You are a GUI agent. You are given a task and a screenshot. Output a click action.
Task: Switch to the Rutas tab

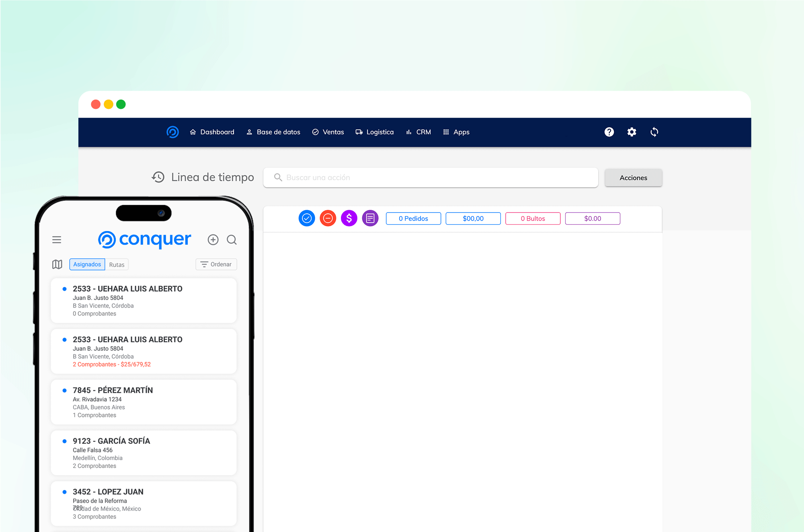(117, 264)
